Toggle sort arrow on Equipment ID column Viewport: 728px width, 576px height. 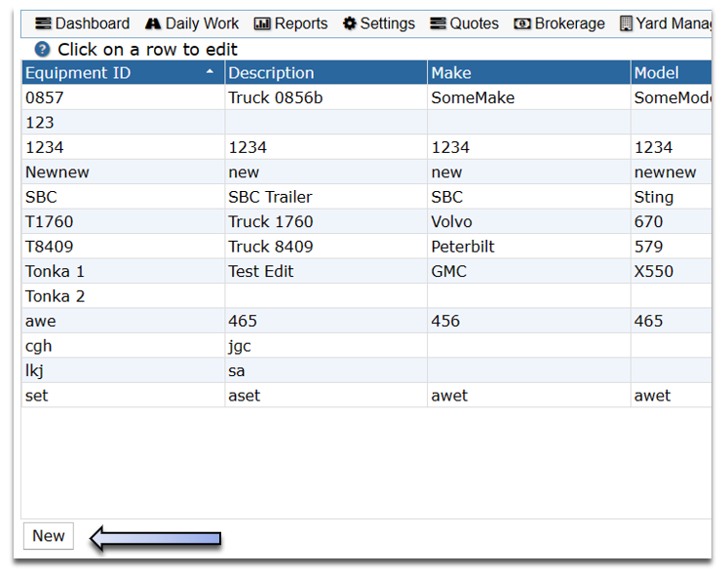pyautogui.click(x=210, y=71)
